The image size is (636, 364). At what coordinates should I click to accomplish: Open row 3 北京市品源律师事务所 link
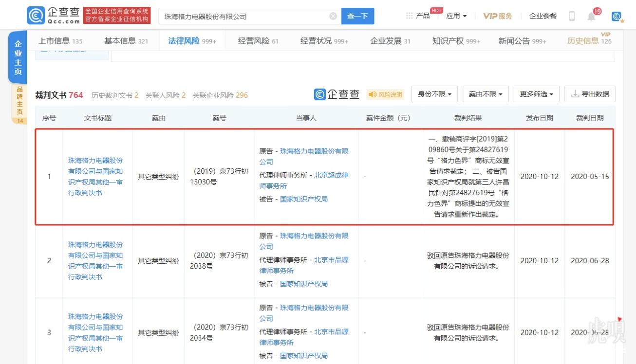[304, 337]
